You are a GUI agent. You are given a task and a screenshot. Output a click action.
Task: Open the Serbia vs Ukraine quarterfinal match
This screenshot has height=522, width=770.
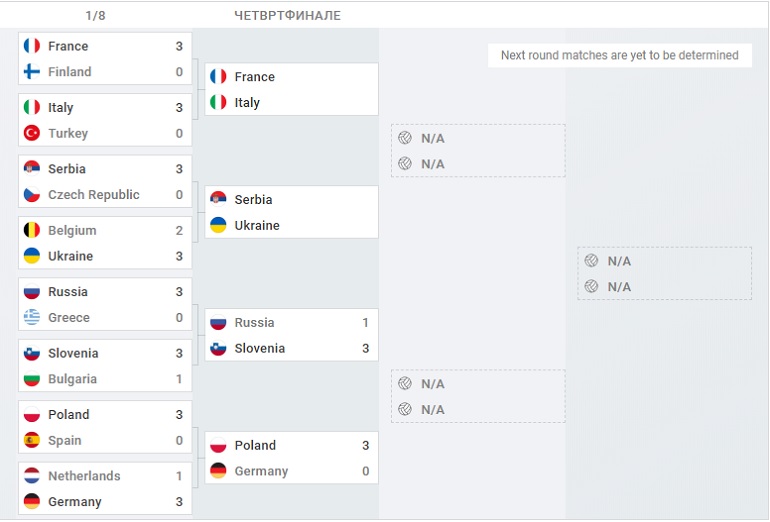pyautogui.click(x=291, y=212)
